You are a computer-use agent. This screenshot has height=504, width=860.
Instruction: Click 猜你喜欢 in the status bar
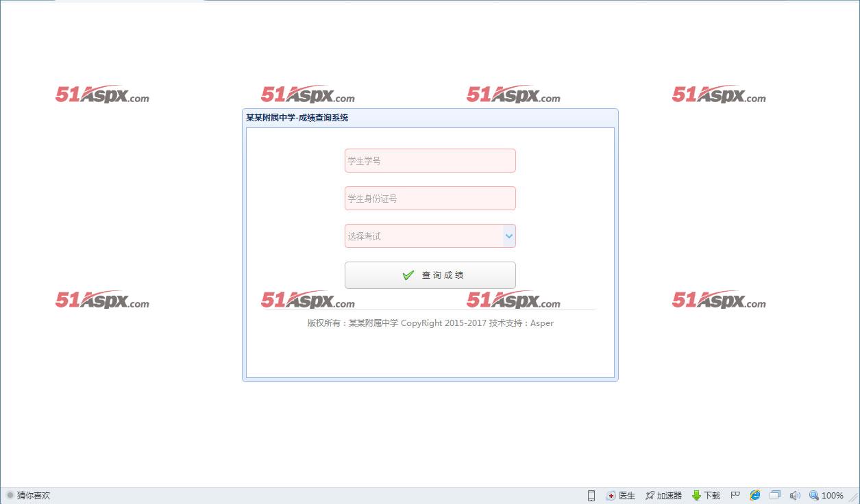28,496
